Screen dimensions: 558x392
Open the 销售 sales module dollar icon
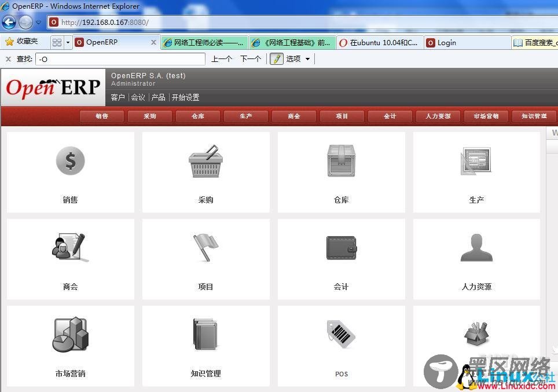point(71,161)
